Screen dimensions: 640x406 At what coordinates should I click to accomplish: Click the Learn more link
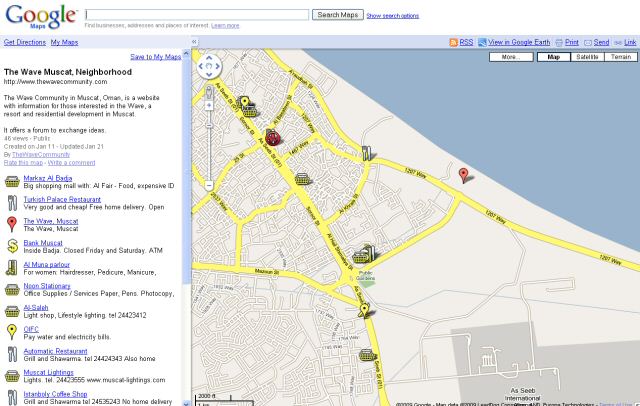[x=225, y=25]
